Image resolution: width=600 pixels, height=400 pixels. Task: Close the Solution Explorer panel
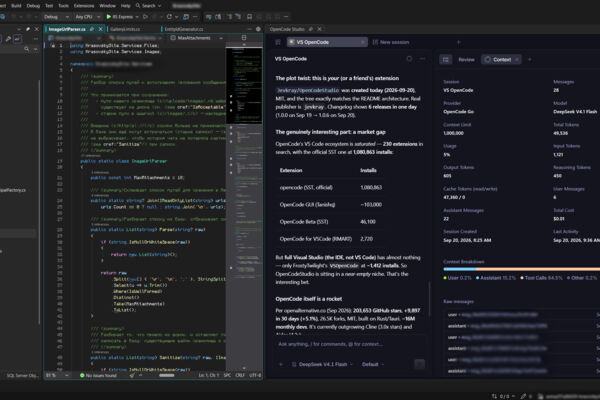pyautogui.click(x=37, y=29)
